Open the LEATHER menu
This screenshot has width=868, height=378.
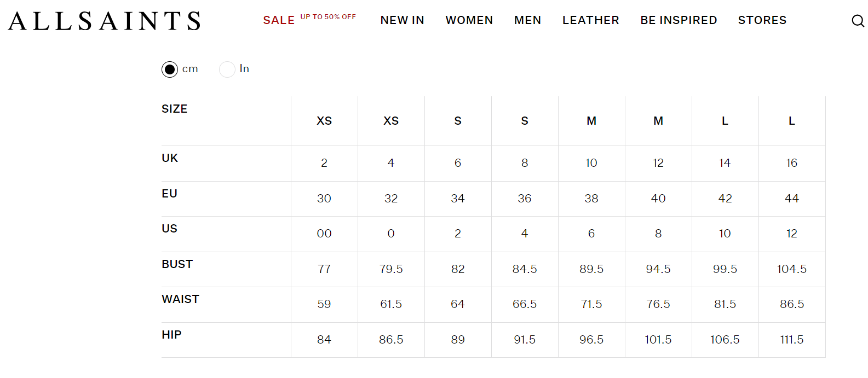pos(590,20)
